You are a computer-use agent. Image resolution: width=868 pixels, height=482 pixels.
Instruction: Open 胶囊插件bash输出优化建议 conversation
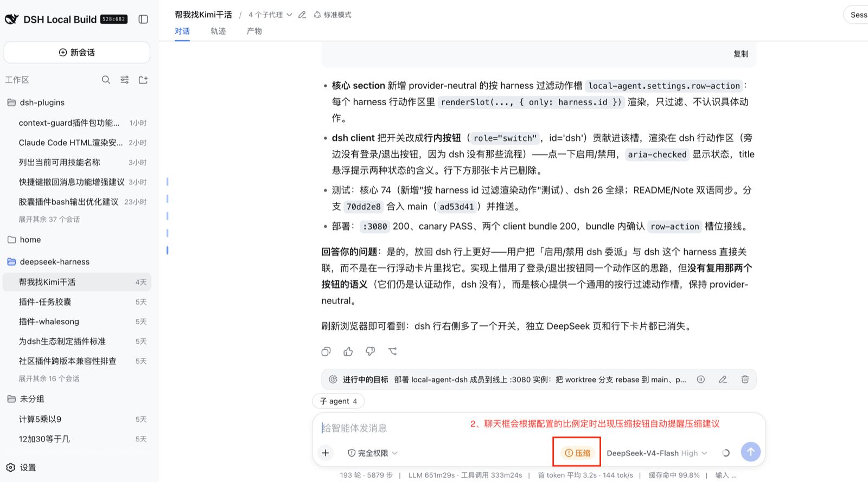(77, 202)
